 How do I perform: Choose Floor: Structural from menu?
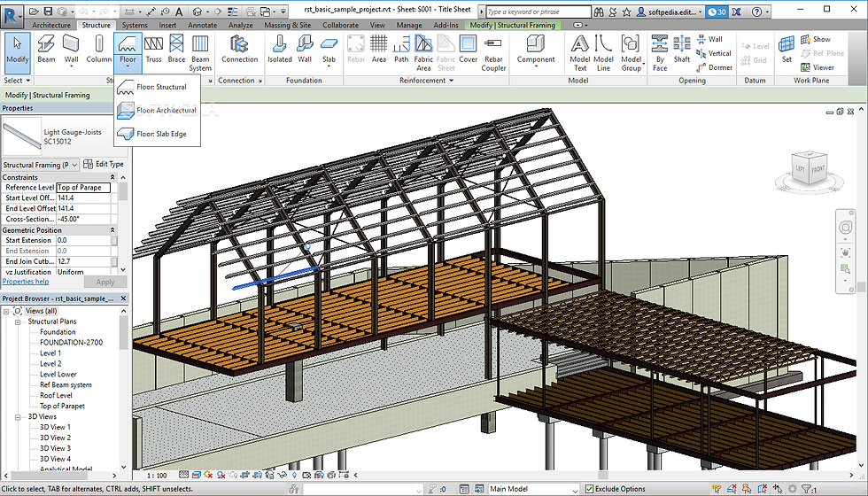tap(158, 87)
